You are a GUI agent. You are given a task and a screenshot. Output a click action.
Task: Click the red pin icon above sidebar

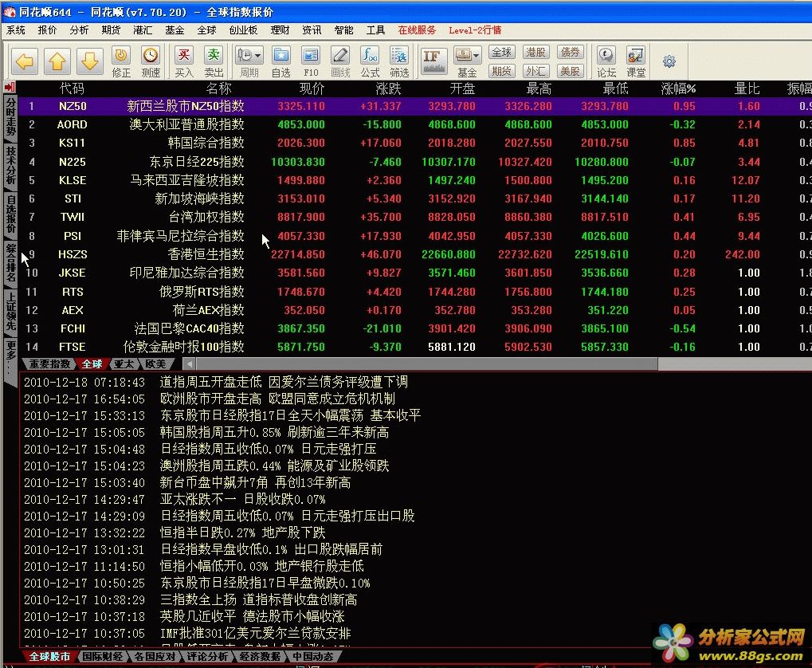pos(10,87)
